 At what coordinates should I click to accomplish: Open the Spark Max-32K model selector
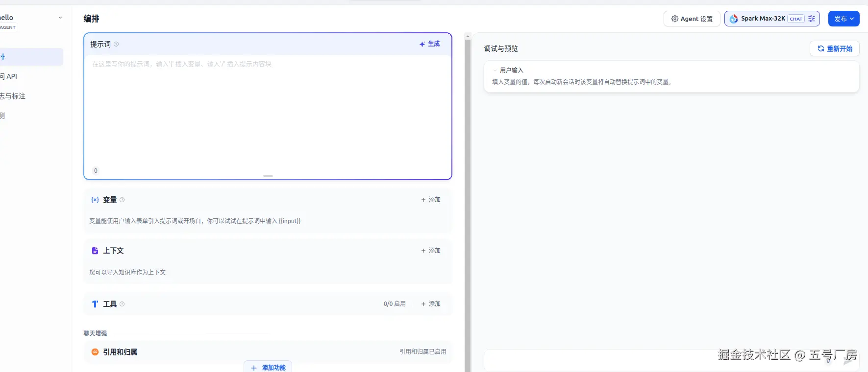coord(772,19)
